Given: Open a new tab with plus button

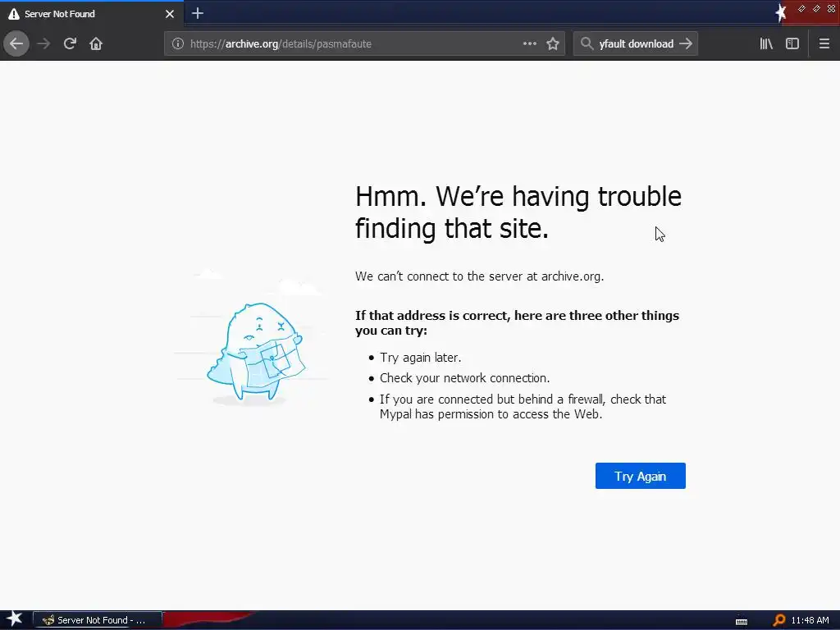Looking at the screenshot, I should click(x=198, y=13).
